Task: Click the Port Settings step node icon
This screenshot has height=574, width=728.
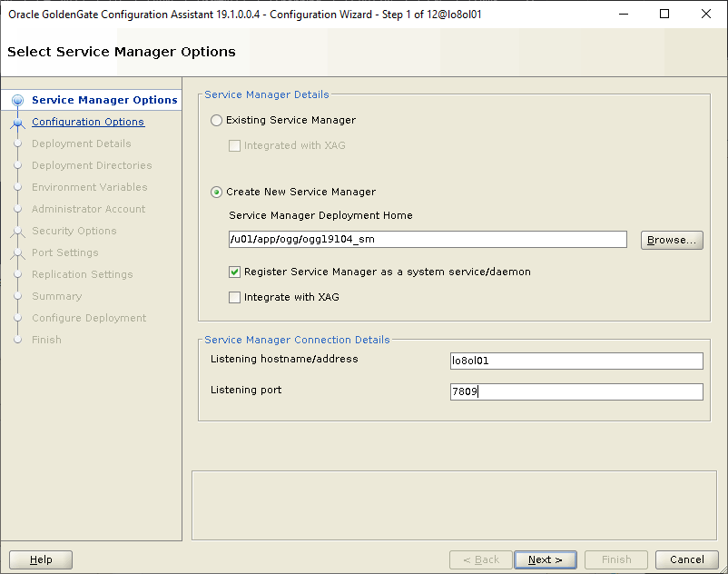Action: (17, 253)
